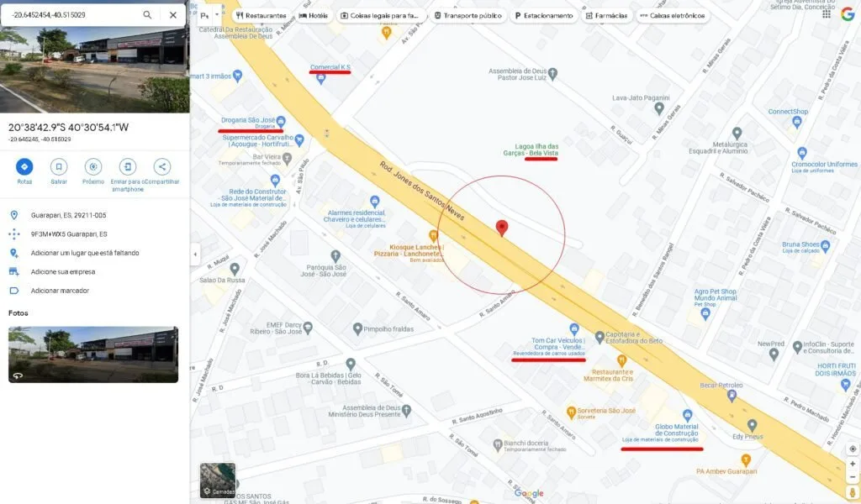Click the search magnifier icon

pyautogui.click(x=147, y=15)
